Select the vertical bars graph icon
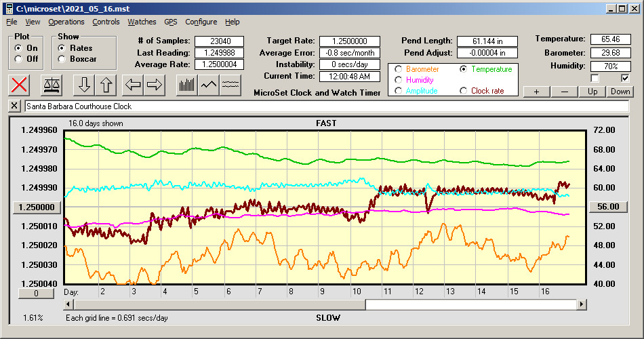The height and width of the screenshot is (339, 644). click(187, 85)
